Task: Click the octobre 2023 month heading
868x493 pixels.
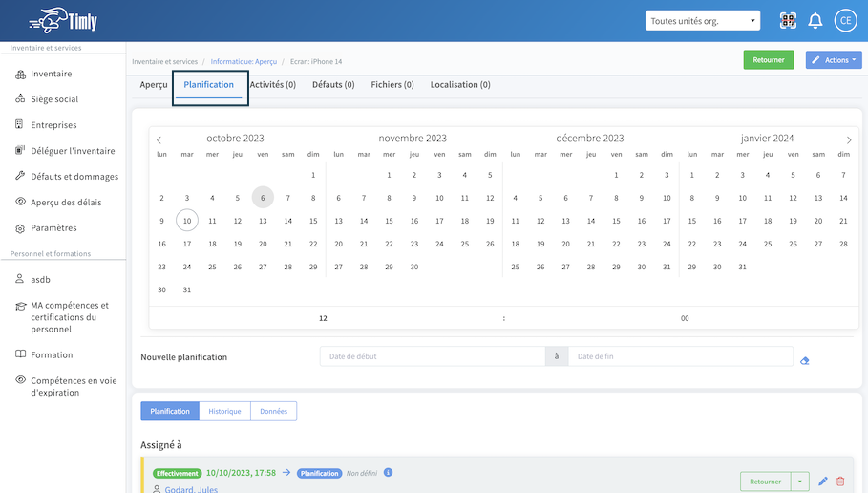Action: pos(235,138)
